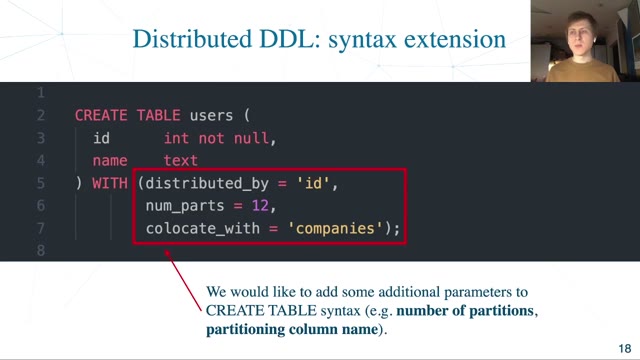The width and height of the screenshot is (640, 360).
Task: Click "CREATE TABLE" keywords in code
Action: tap(127, 116)
